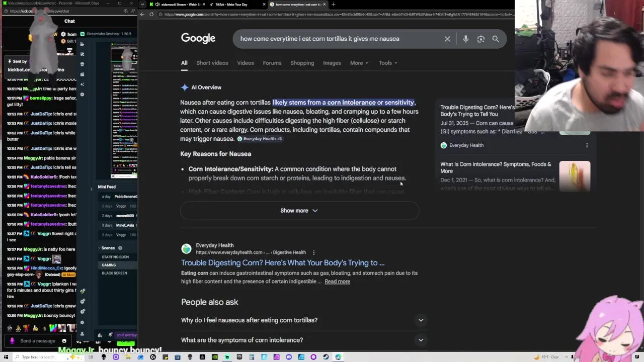Close the Google search browser tab
Image resolution: width=644 pixels, height=362 pixels.
tap(325, 5)
